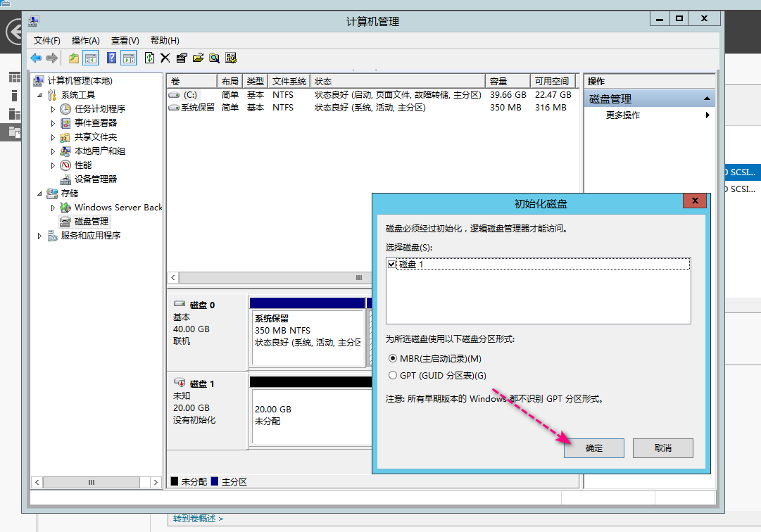Image resolution: width=761 pixels, height=532 pixels.
Task: Select the 系统保留 350 MB partition block
Action: tap(308, 338)
